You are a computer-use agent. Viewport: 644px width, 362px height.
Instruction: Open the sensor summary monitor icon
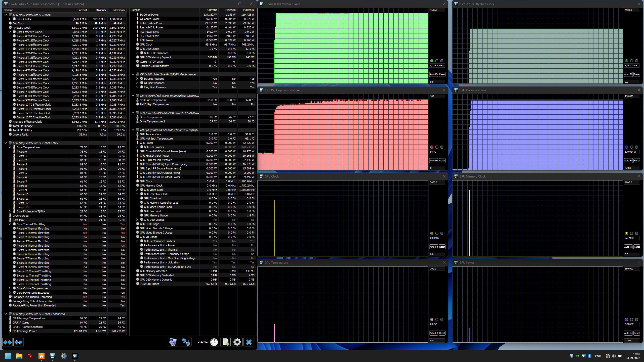click(x=173, y=342)
